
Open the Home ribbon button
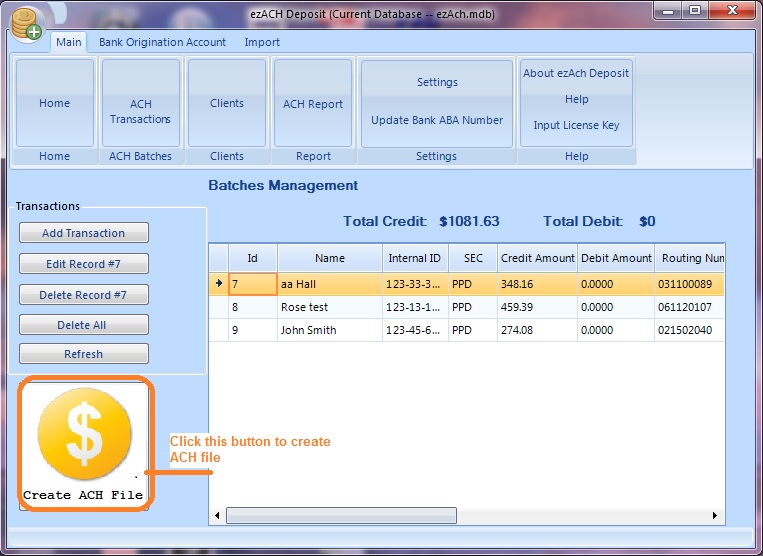pyautogui.click(x=55, y=104)
